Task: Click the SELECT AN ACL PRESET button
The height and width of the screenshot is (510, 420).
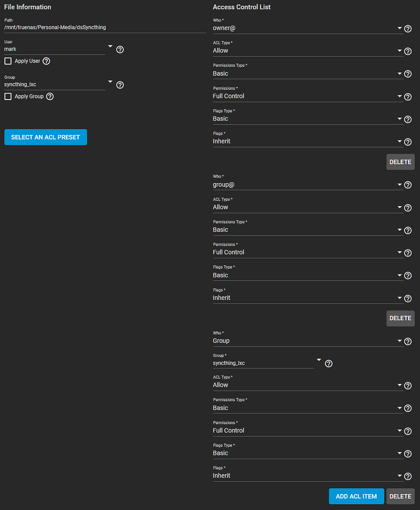Action: (45, 137)
